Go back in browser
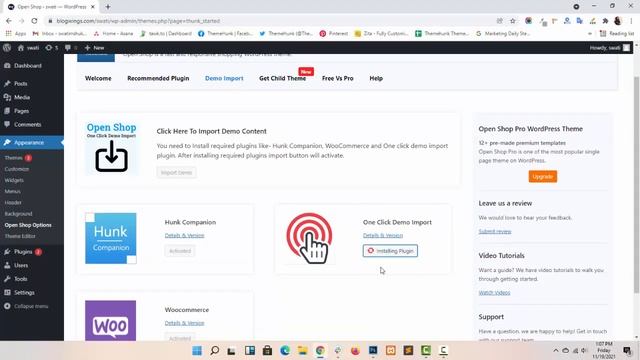This screenshot has height=360, width=640. click(x=9, y=21)
